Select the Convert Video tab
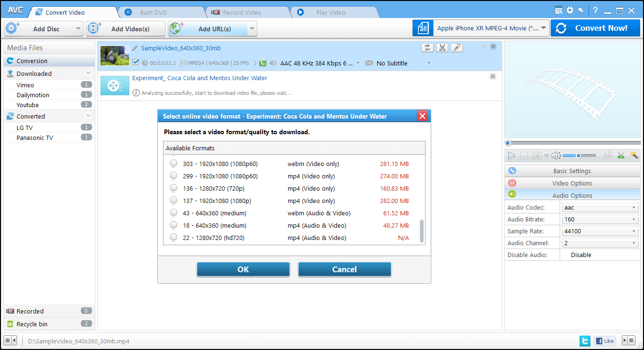This screenshot has height=350, width=644. 73,12
